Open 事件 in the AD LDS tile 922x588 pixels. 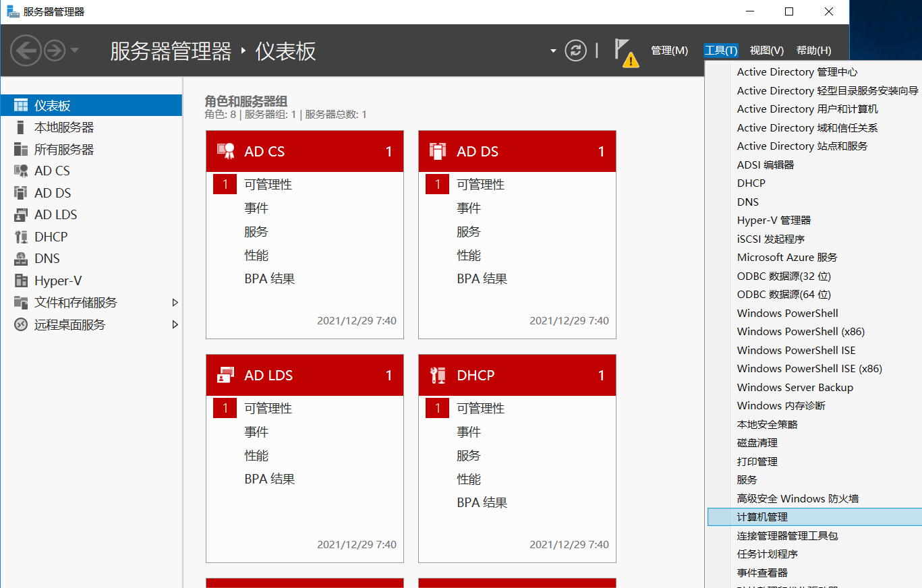256,432
